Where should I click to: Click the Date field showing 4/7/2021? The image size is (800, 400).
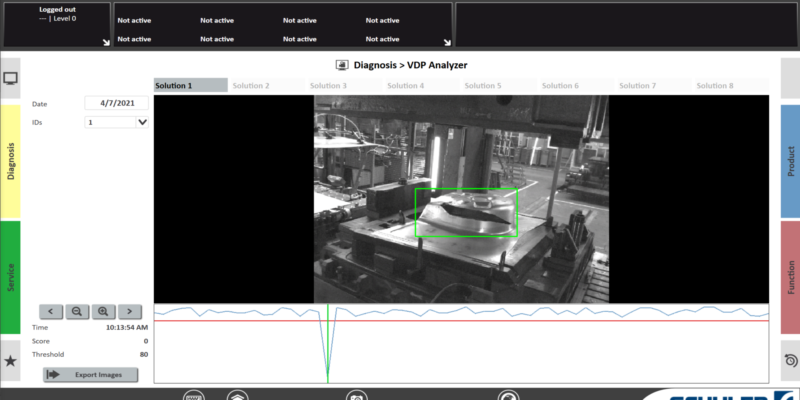[117, 103]
